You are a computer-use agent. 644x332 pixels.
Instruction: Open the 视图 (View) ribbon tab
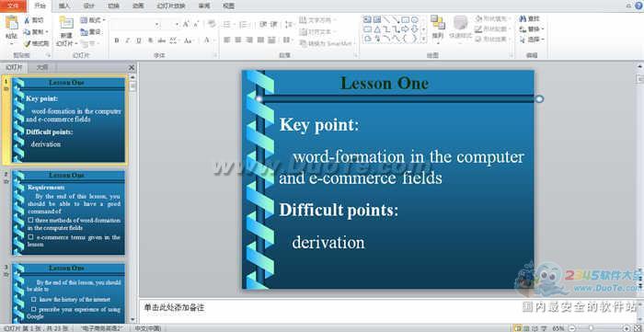tap(228, 6)
